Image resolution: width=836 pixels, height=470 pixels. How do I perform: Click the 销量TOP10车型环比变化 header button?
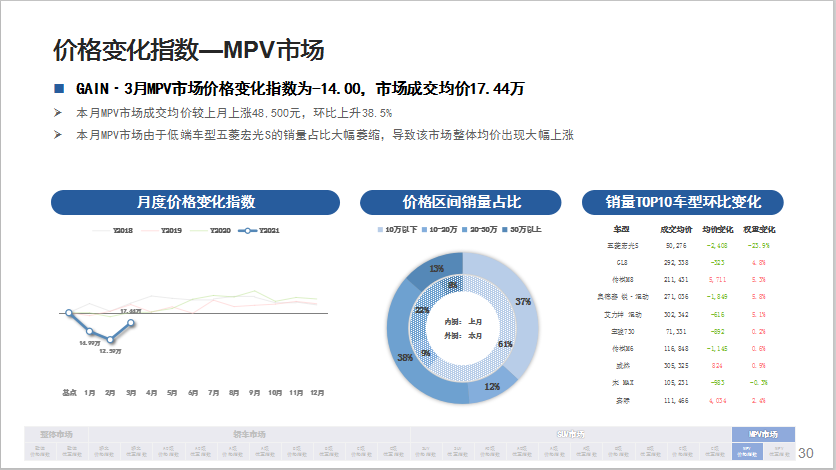pyautogui.click(x=683, y=202)
